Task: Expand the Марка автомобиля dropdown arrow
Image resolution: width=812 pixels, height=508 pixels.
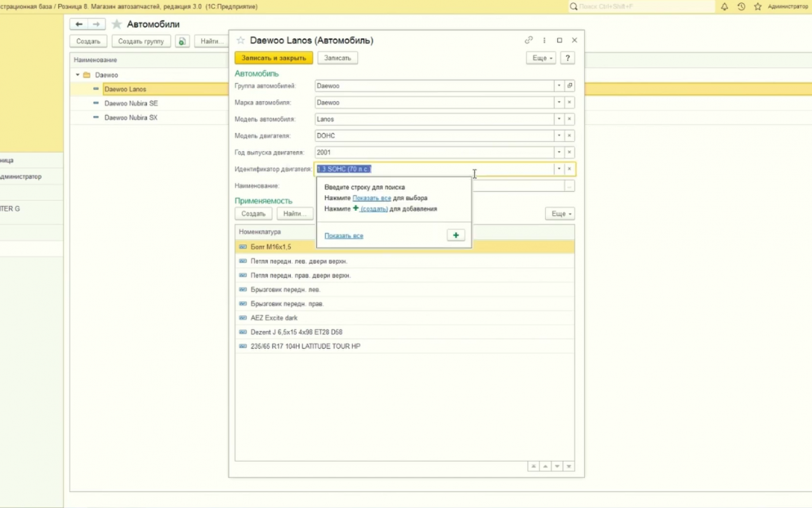Action: click(559, 102)
